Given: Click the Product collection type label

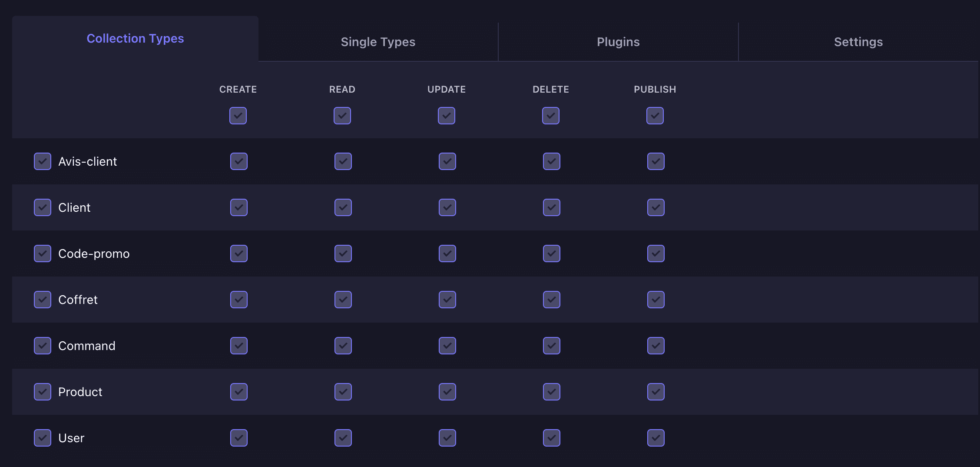Looking at the screenshot, I should tap(80, 392).
